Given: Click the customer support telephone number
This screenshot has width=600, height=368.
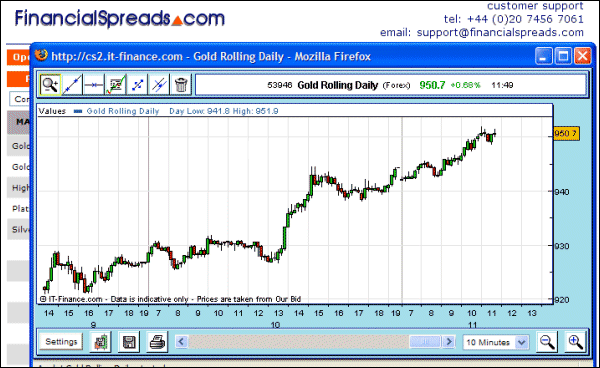Looking at the screenshot, I should coord(526,19).
